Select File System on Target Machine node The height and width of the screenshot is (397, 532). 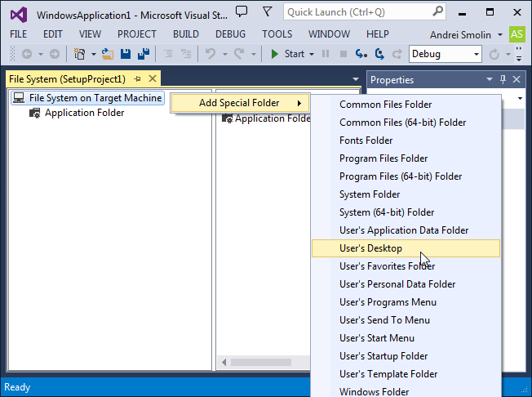[87, 98]
